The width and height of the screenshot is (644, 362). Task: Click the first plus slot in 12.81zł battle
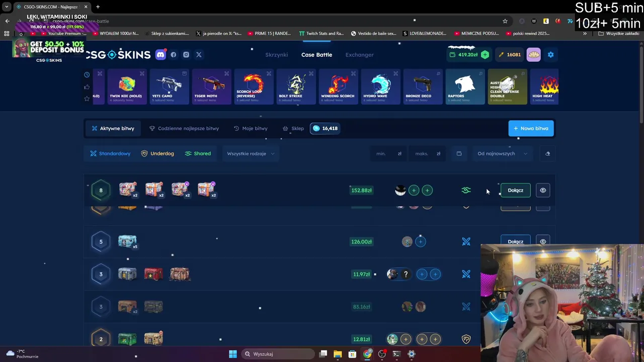tap(406, 339)
